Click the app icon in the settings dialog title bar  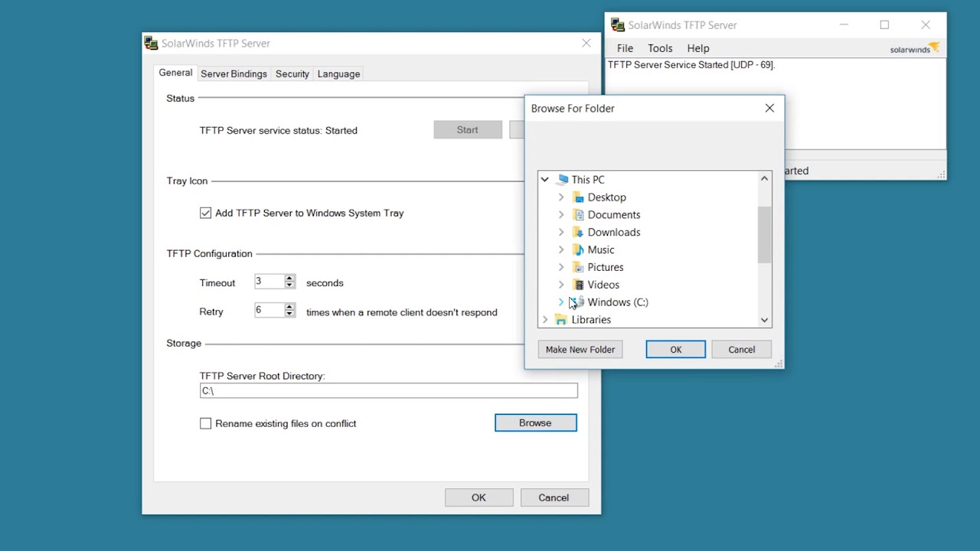pos(152,44)
